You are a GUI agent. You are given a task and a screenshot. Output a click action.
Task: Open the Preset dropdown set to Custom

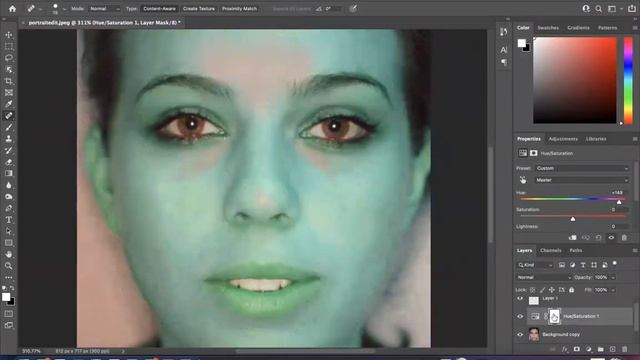point(582,168)
